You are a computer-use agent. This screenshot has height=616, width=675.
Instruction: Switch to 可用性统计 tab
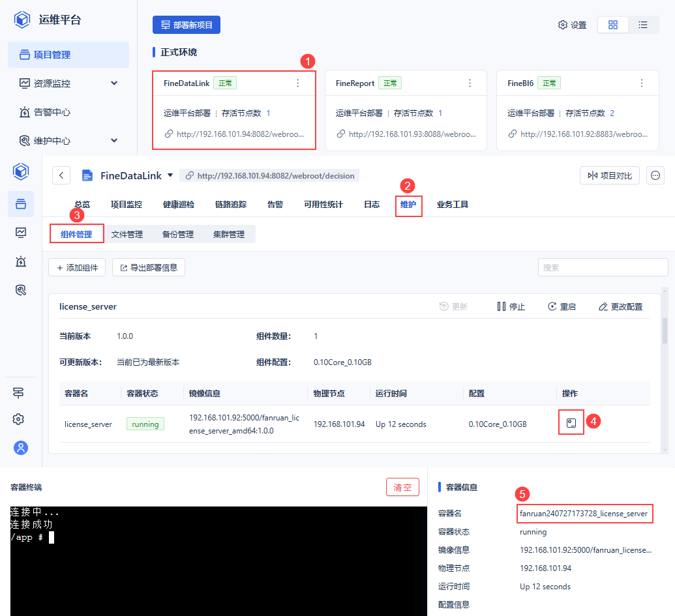coord(323,205)
